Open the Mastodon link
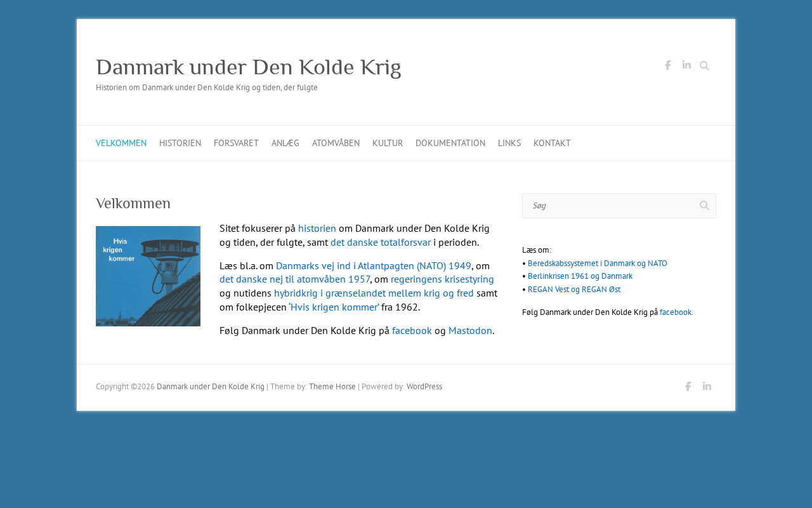Screen dimensions: 812x508 pos(470,331)
